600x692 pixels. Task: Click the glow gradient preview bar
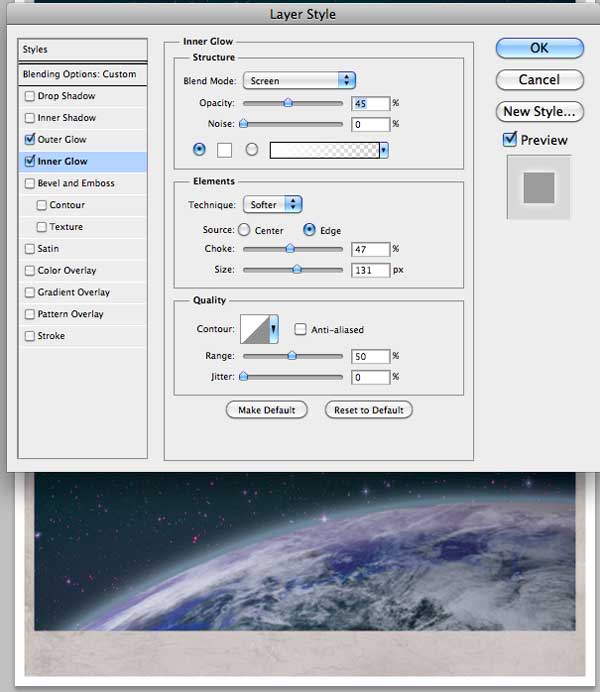pos(325,150)
